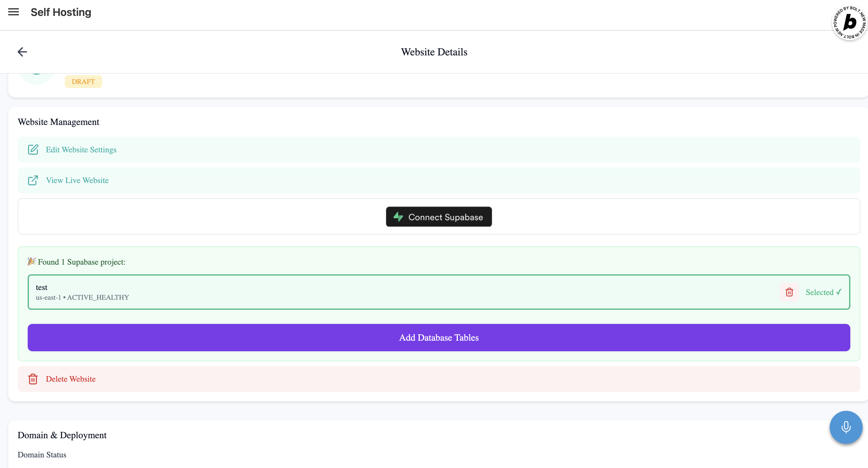Open View Live Website

click(x=77, y=180)
